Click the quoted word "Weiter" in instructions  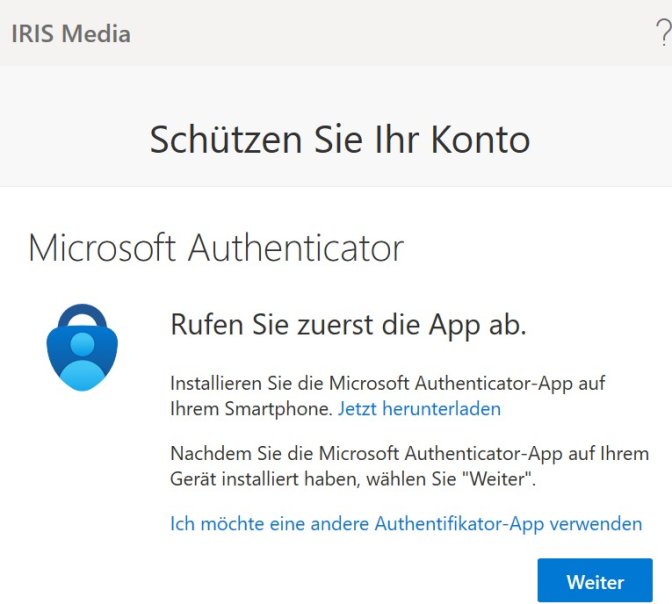pos(497,479)
